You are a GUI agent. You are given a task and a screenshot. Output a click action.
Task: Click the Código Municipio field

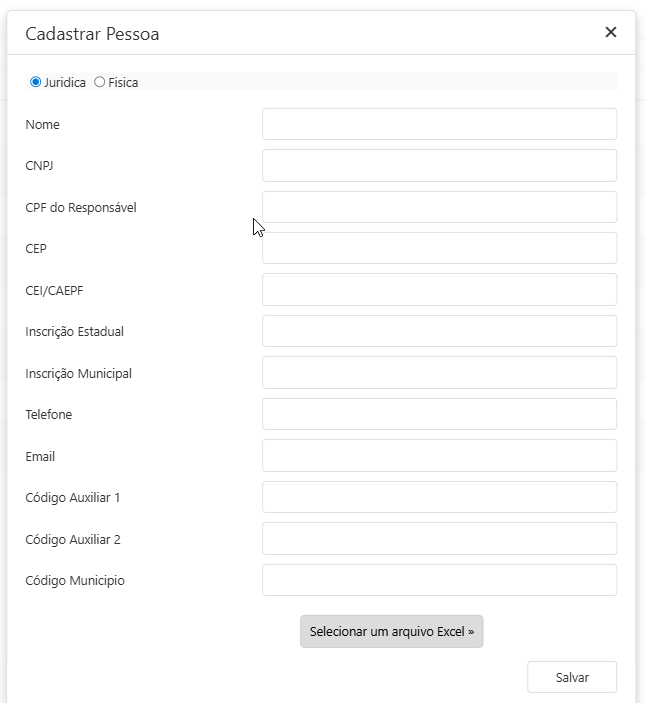pos(439,580)
